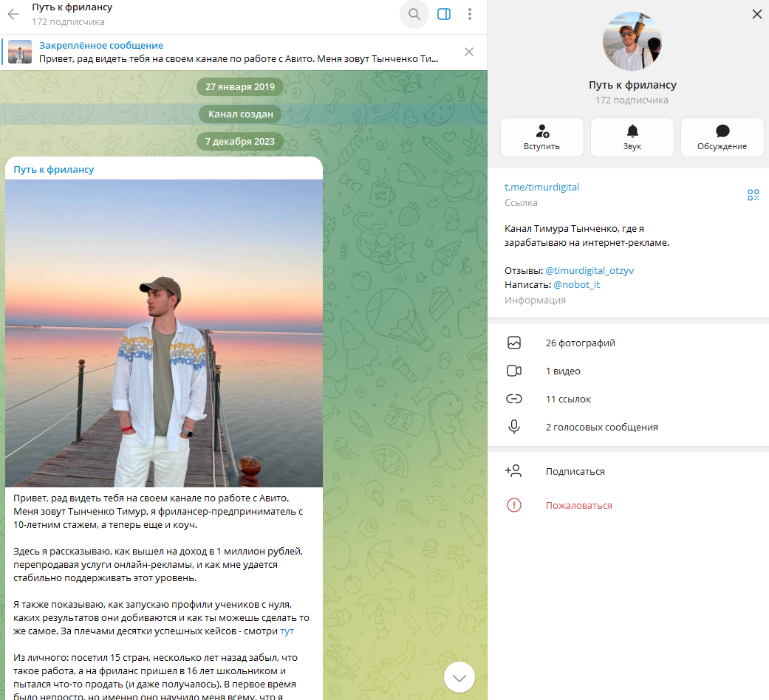Follow the тут link in the post
Image resolution: width=769 pixels, height=700 pixels.
287,631
